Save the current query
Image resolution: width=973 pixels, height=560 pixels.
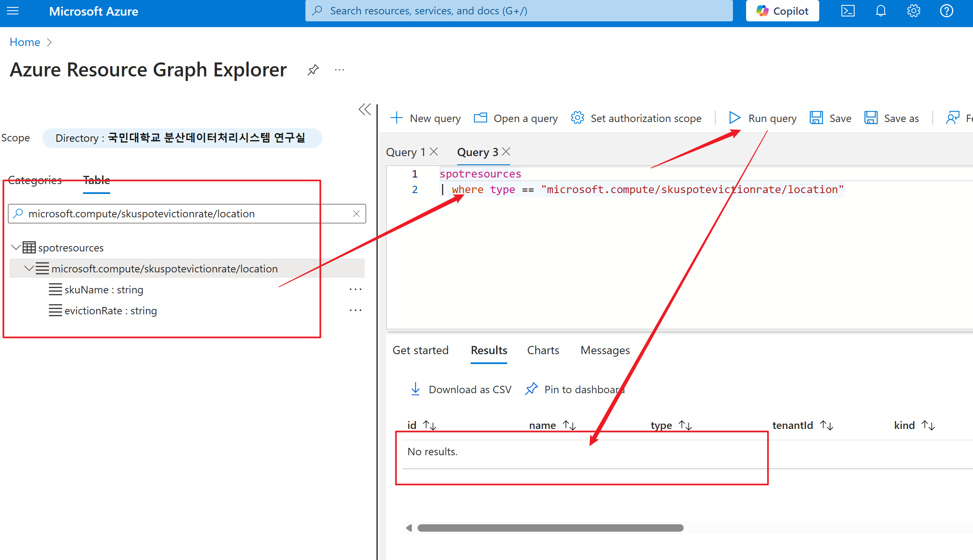[x=830, y=118]
